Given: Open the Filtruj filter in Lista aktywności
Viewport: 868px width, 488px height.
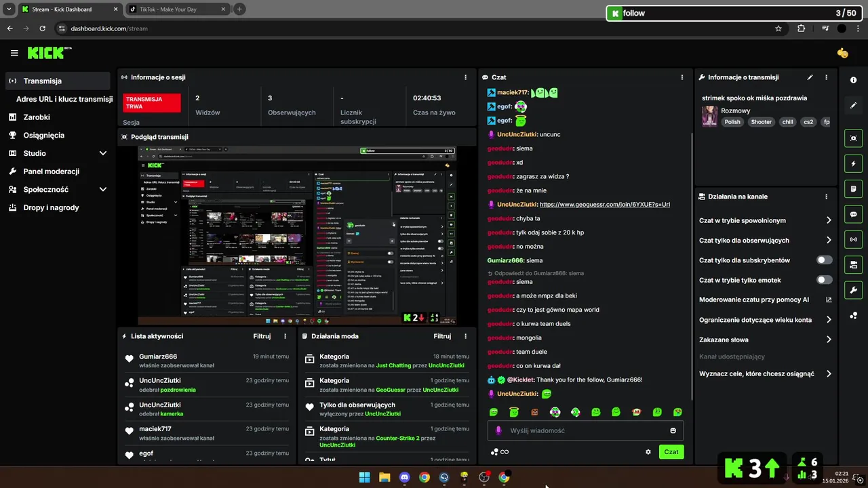Looking at the screenshot, I should coord(262,336).
